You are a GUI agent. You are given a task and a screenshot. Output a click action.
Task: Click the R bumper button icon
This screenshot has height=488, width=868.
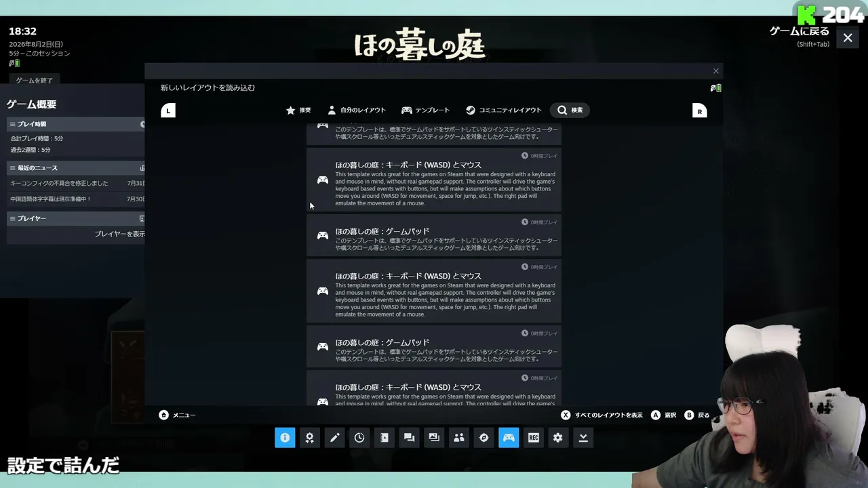699,110
